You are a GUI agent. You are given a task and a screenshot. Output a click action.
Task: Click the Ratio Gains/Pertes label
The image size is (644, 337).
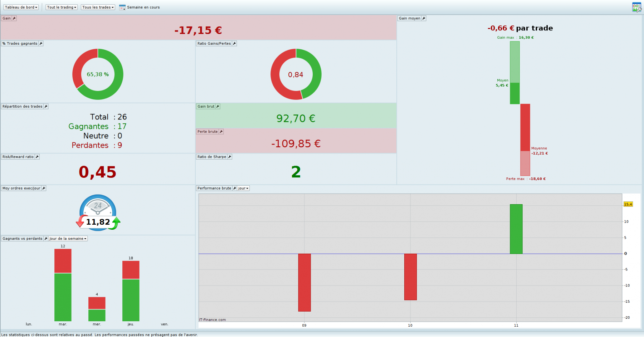click(x=214, y=43)
